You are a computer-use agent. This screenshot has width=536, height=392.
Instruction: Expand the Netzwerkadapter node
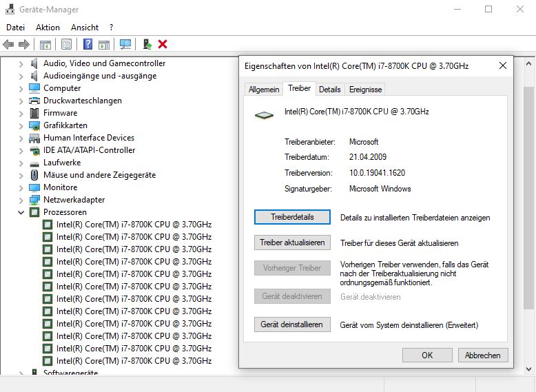[21, 200]
